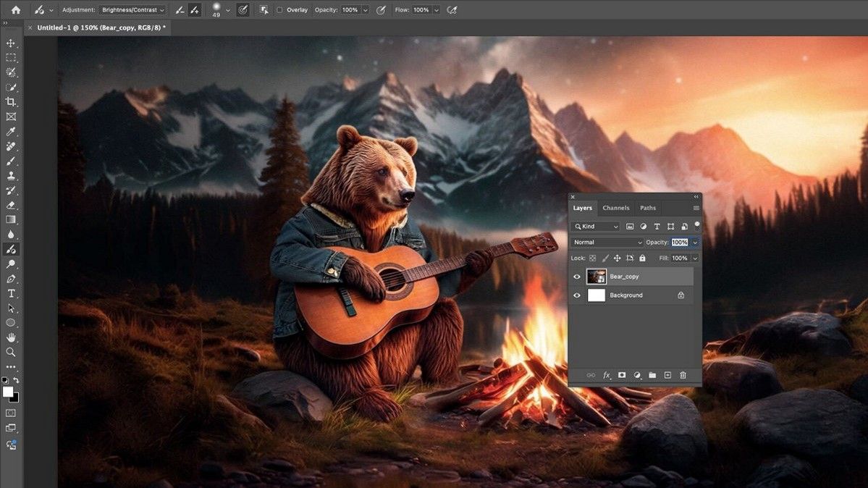Select the Bear_copy layer thumbnail
Viewport: 868px width, 488px height.
point(597,277)
